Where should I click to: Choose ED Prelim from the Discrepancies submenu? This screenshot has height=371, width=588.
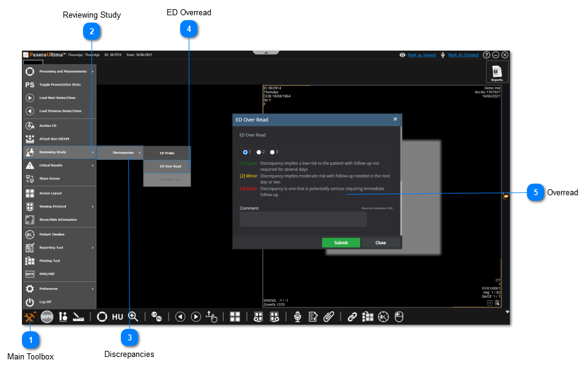pyautogui.click(x=167, y=153)
